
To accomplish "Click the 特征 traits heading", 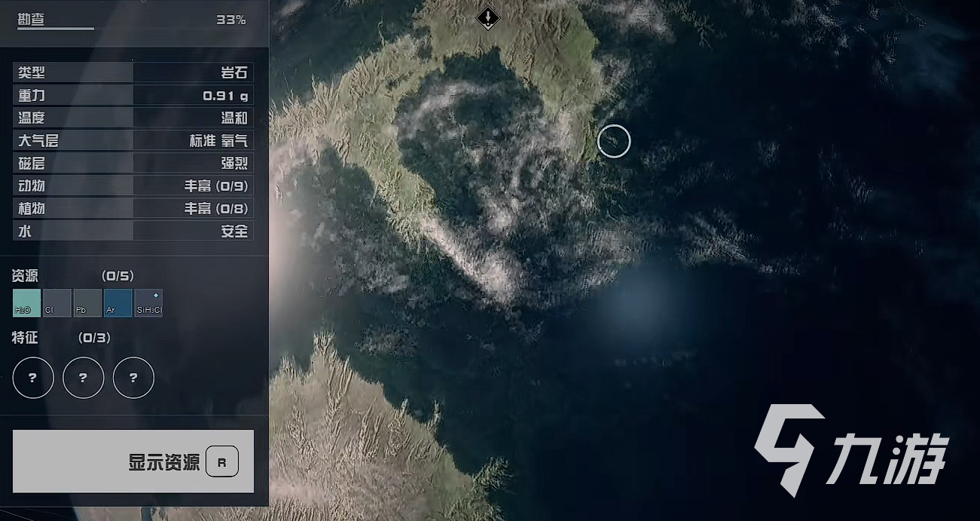I will click(25, 337).
